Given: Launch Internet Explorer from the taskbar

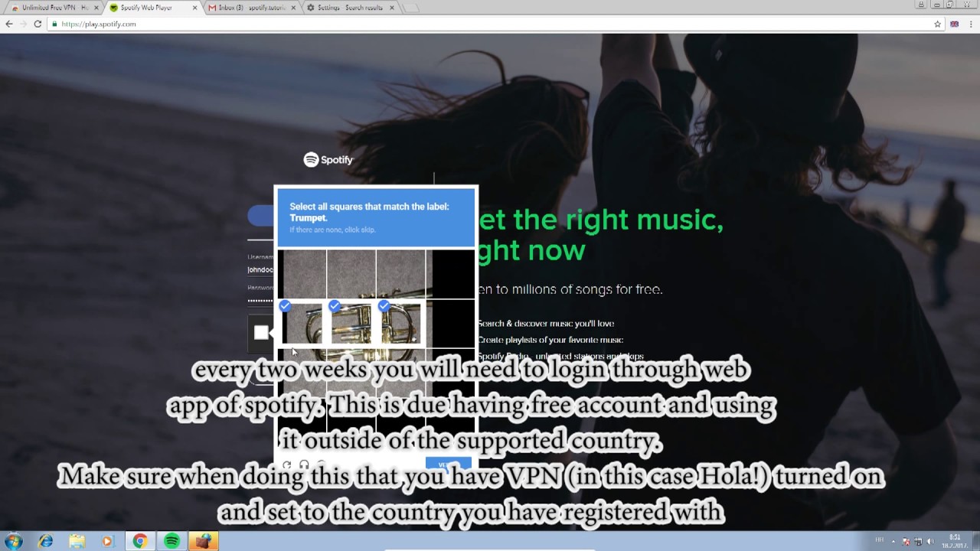Looking at the screenshot, I should (46, 541).
